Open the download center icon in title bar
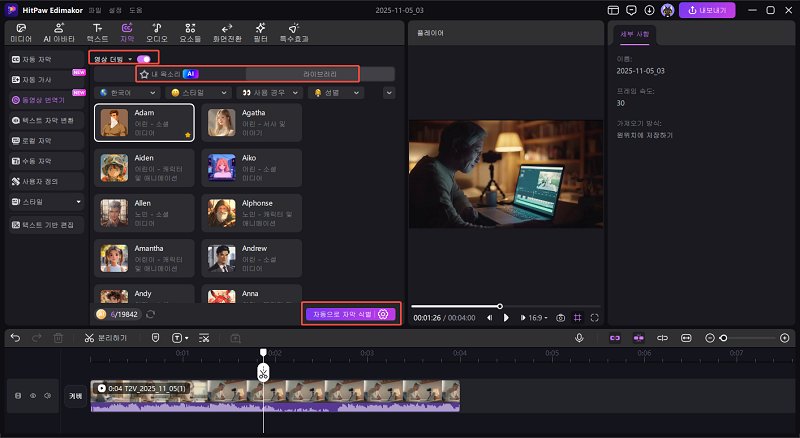The width and height of the screenshot is (800, 438). [651, 10]
